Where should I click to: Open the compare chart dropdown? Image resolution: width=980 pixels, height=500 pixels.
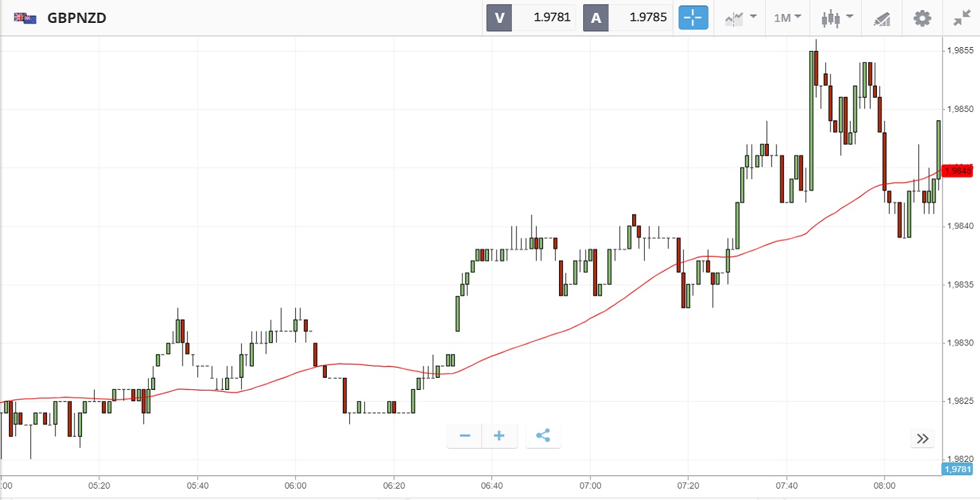click(x=741, y=18)
